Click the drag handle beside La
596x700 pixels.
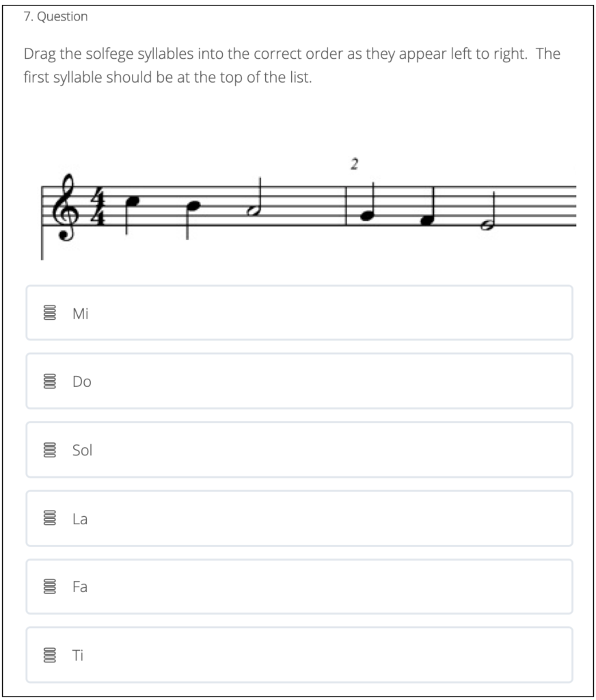click(49, 519)
